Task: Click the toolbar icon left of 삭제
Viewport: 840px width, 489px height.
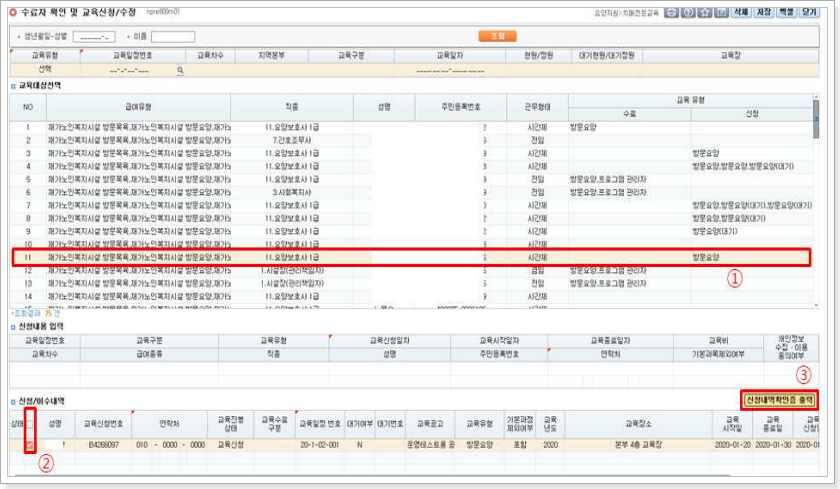Action: 722,12
